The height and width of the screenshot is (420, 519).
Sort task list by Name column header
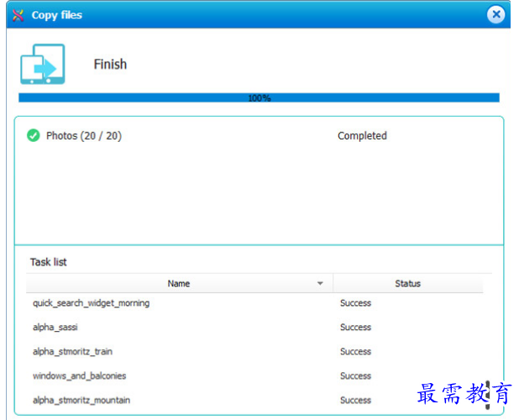click(178, 284)
